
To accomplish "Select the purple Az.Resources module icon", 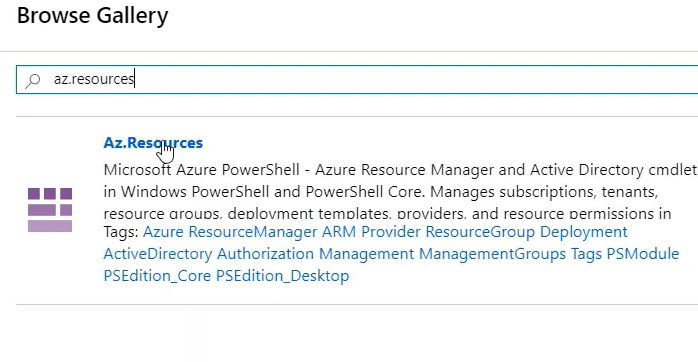I will point(50,210).
